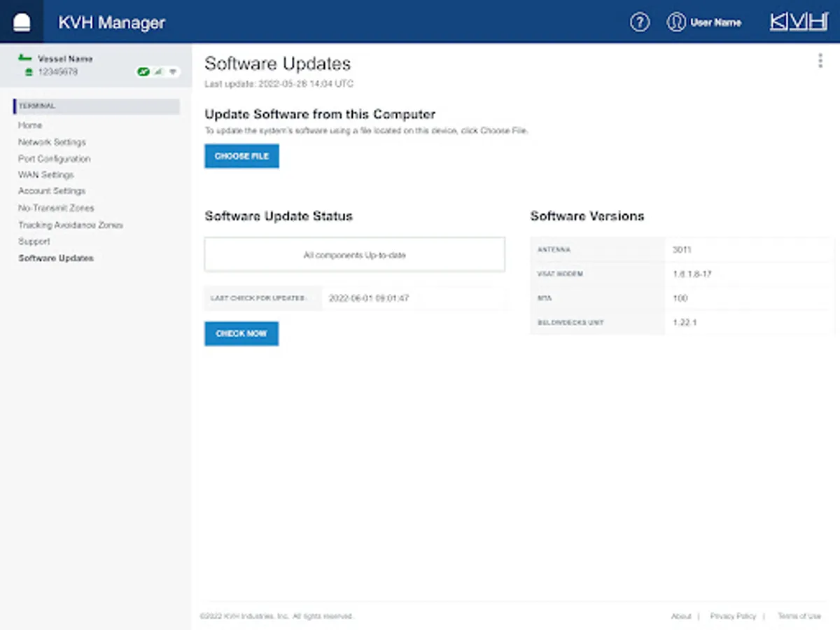Click the CHOOSE FILE button
Image resolution: width=840 pixels, height=630 pixels.
pyautogui.click(x=242, y=156)
